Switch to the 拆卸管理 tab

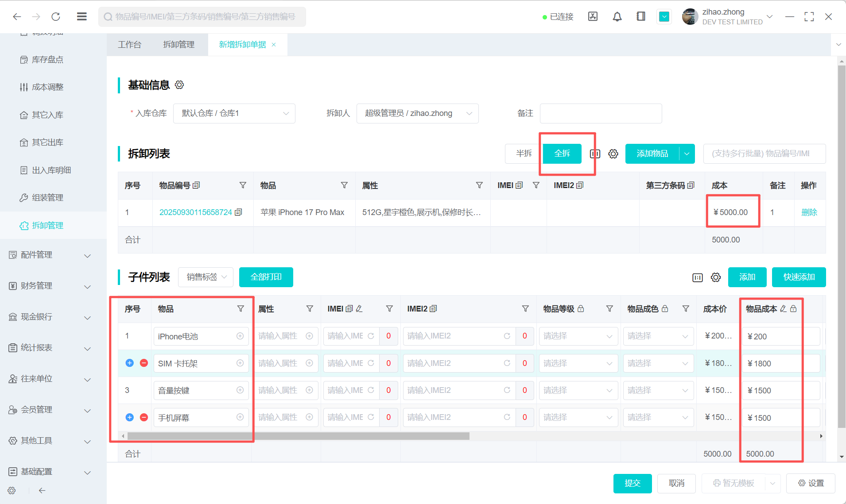[179, 45]
